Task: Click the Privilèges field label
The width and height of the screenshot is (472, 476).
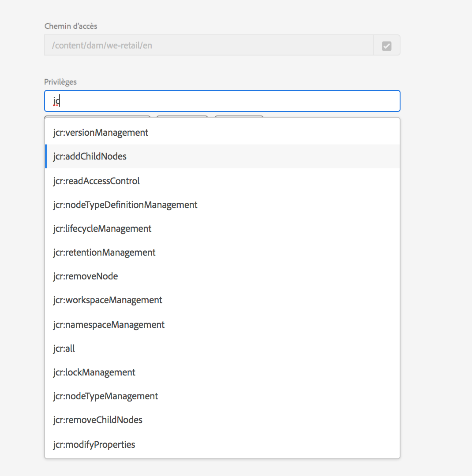Action: [60, 82]
